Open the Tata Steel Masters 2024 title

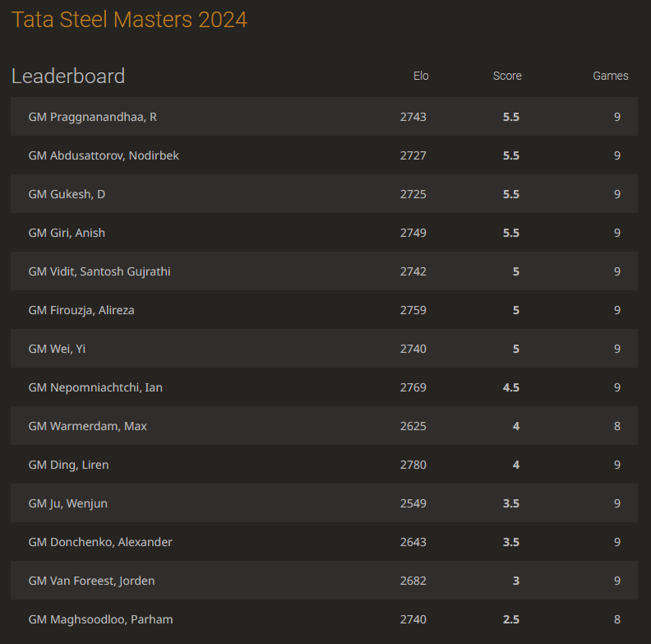129,20
